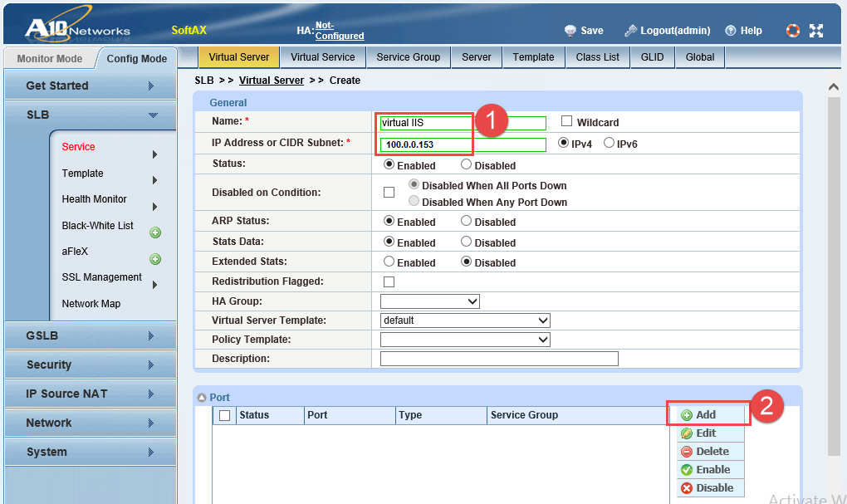Switch to the Service Group tab

[409, 57]
